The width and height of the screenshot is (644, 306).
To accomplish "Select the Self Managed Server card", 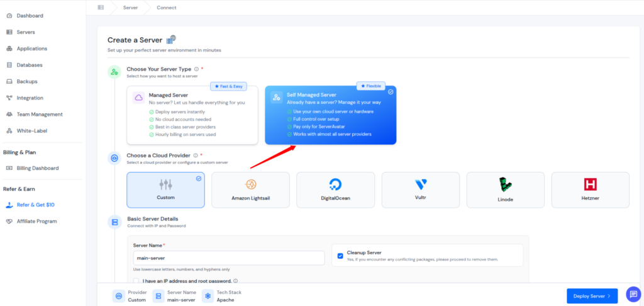I will (331, 115).
